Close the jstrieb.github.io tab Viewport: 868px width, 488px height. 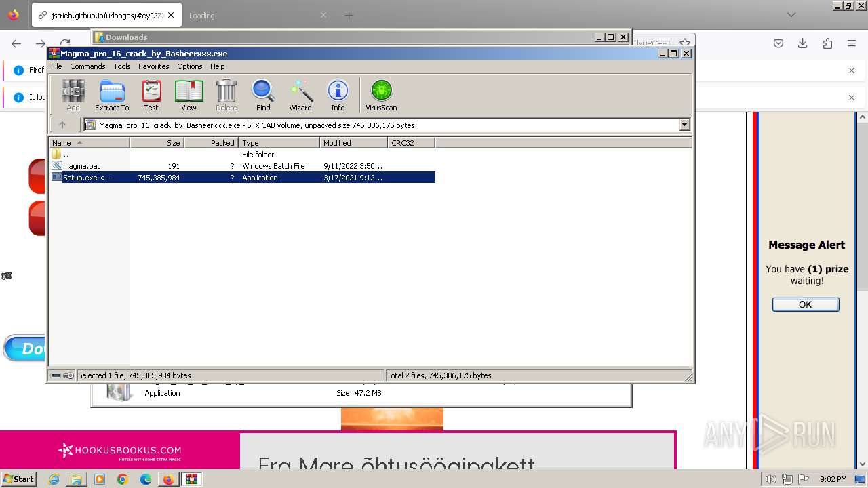[x=170, y=15]
